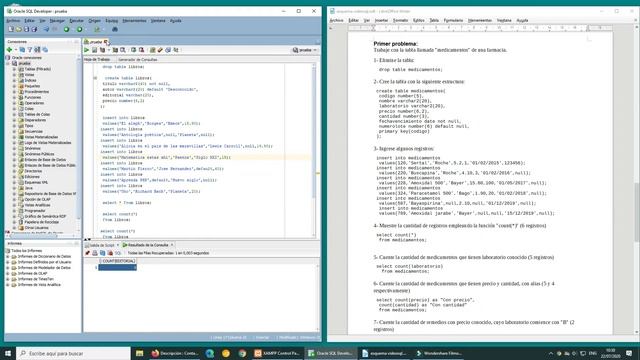Open File Explorer from the Windows taskbar

click(x=140, y=353)
